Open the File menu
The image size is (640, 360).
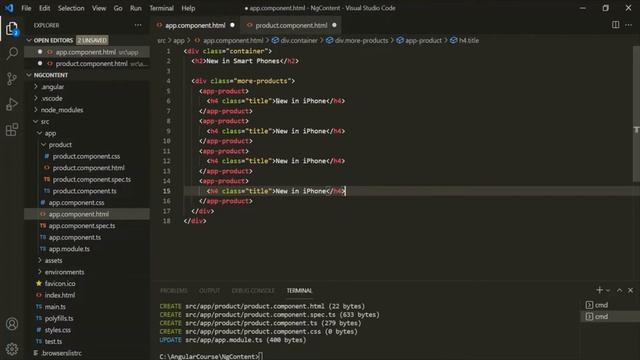(26, 8)
